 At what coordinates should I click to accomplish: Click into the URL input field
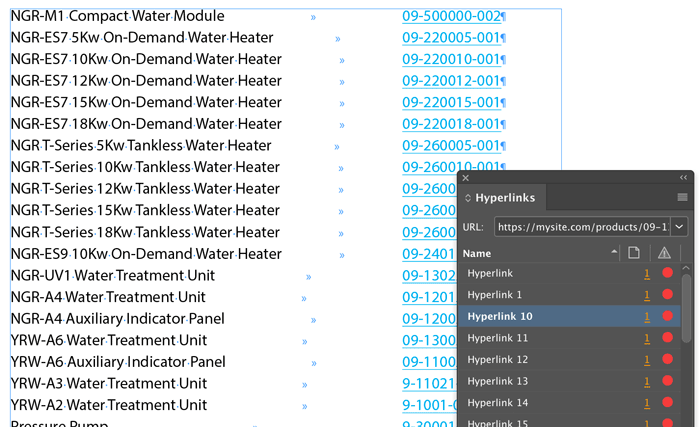coord(582,227)
